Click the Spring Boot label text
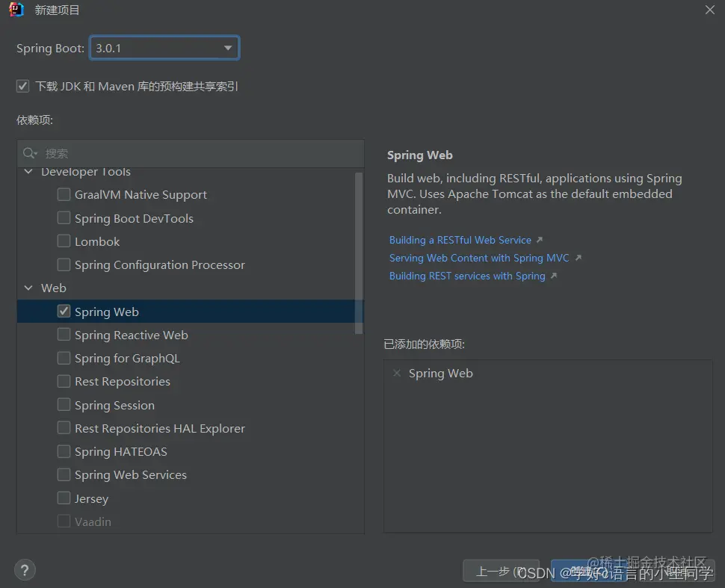Viewport: 725px width, 588px height. 50,48
